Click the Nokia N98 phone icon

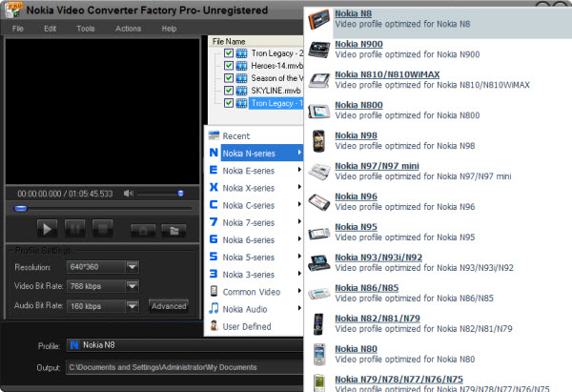click(318, 141)
